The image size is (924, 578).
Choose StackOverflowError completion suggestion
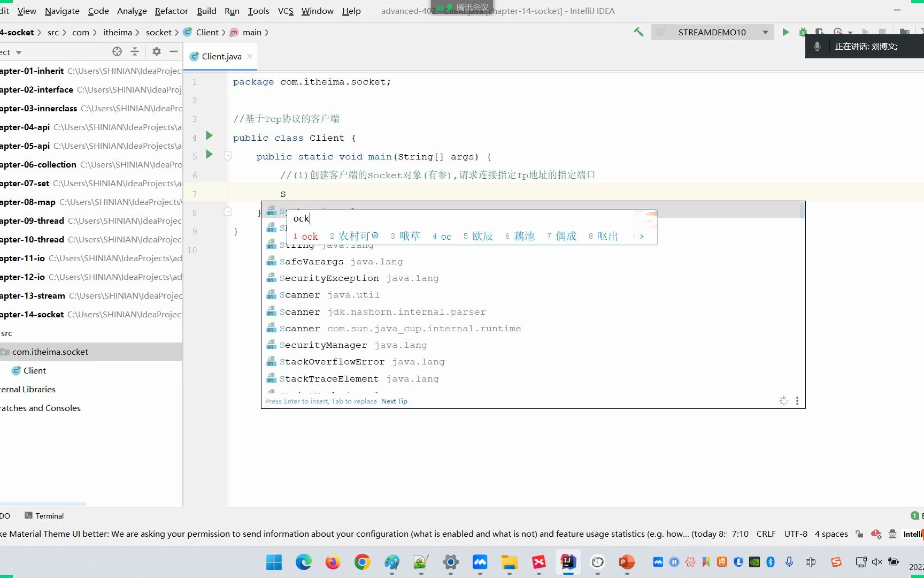point(533,362)
